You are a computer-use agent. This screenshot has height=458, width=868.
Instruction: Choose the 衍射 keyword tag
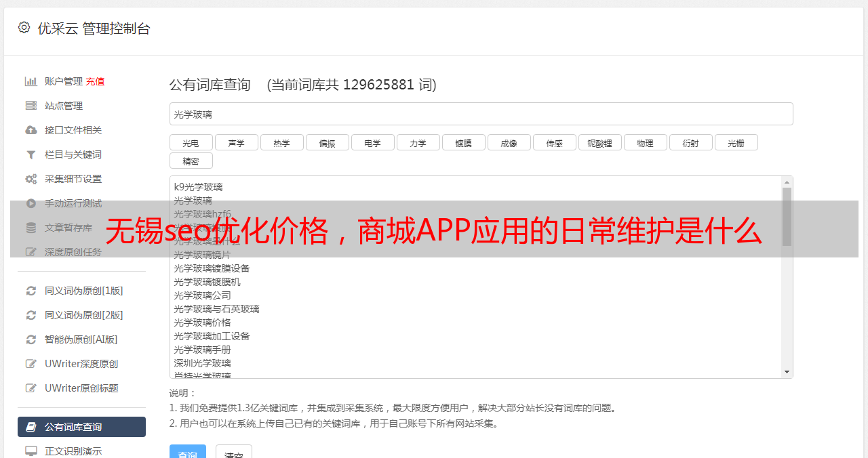coord(691,142)
